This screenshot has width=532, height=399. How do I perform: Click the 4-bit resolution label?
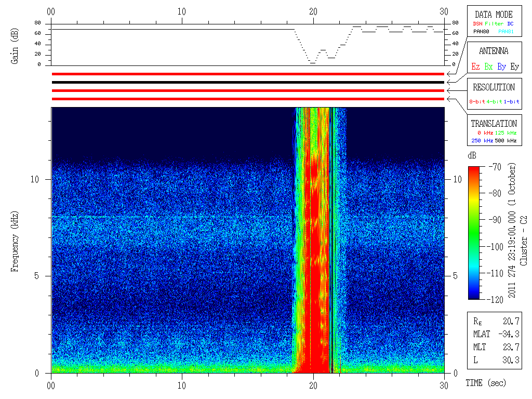[x=494, y=101]
